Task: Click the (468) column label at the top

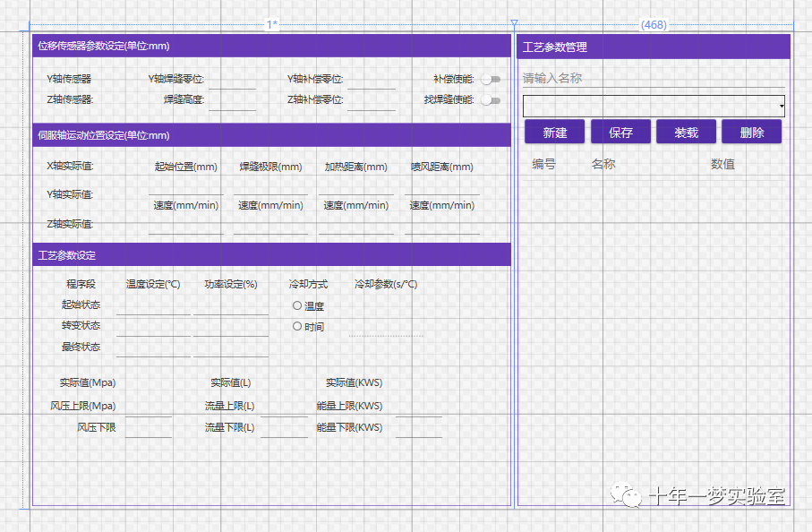Action: tap(653, 25)
